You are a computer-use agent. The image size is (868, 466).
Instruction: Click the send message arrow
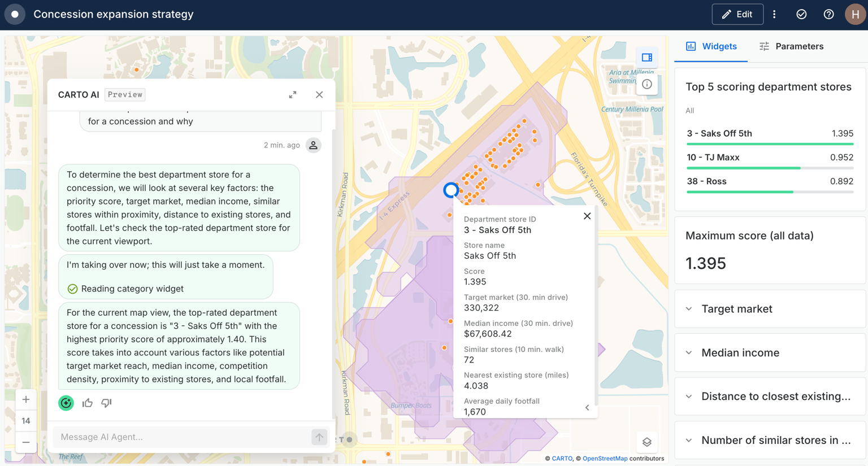click(319, 437)
